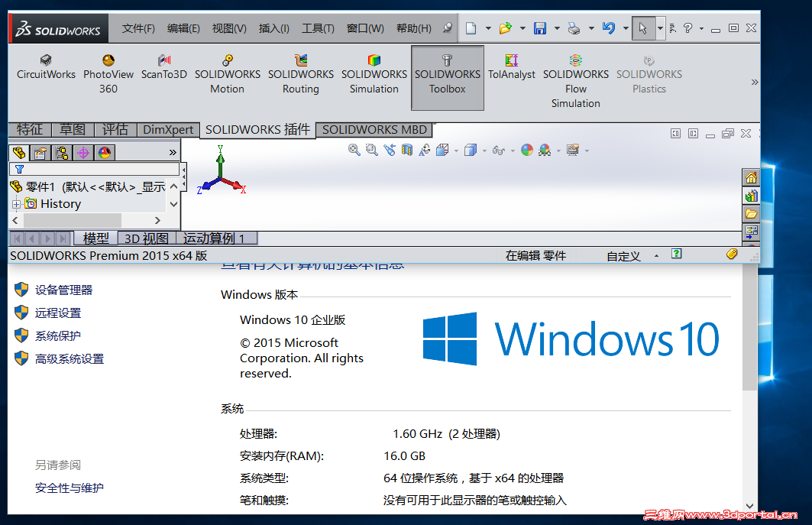Open the 工具(T) menu
The width and height of the screenshot is (812, 525).
(318, 28)
